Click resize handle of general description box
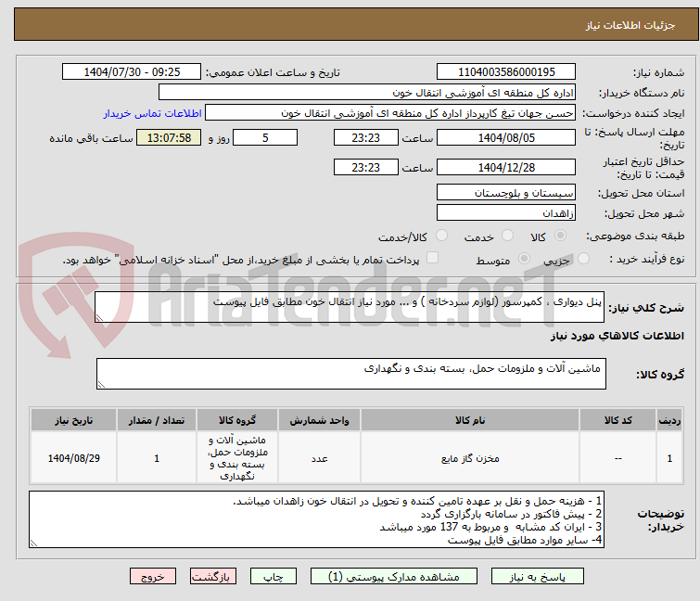Screen dimensions: 700x601 (x=99, y=318)
